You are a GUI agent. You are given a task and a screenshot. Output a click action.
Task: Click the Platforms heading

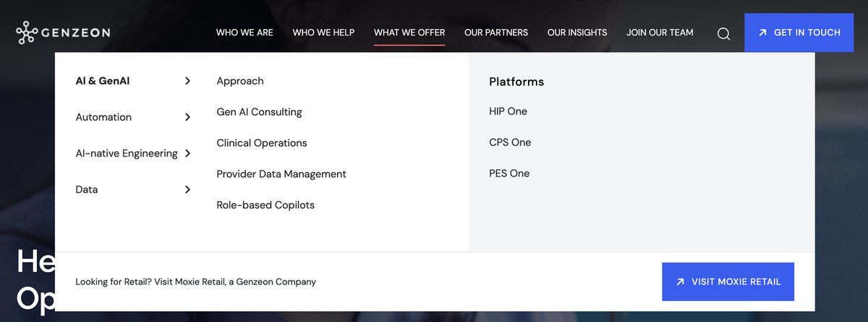[516, 82]
